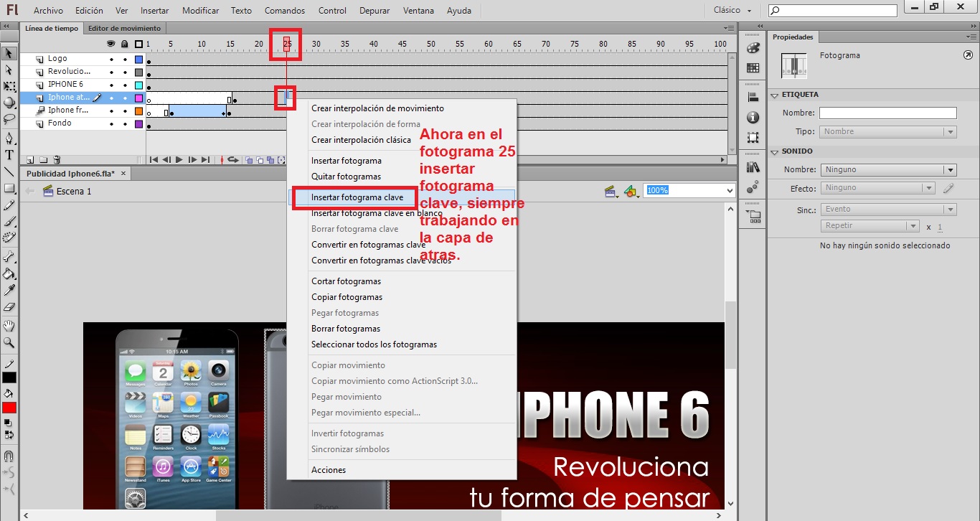980x521 pixels.
Task: Toggle visibility dot of Logo layer
Action: [x=111, y=59]
